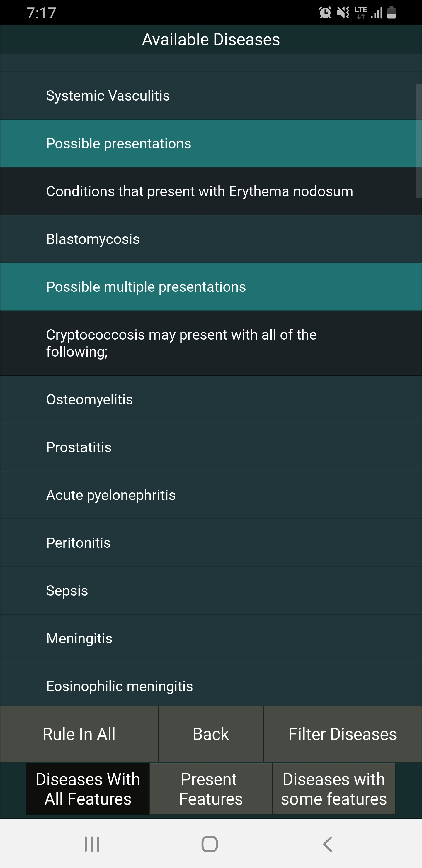
Task: Collapse the Possible multiple presentations header
Action: coord(146,287)
